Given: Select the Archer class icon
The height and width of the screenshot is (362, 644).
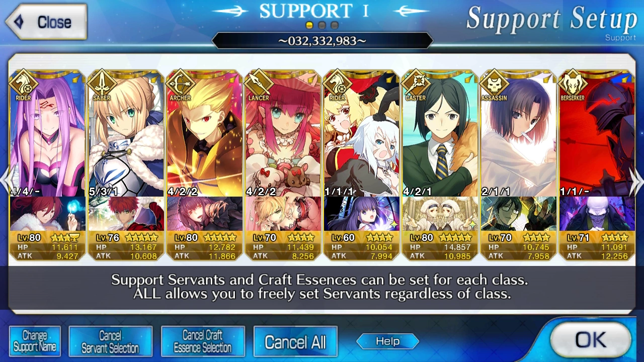Looking at the screenshot, I should (x=180, y=83).
